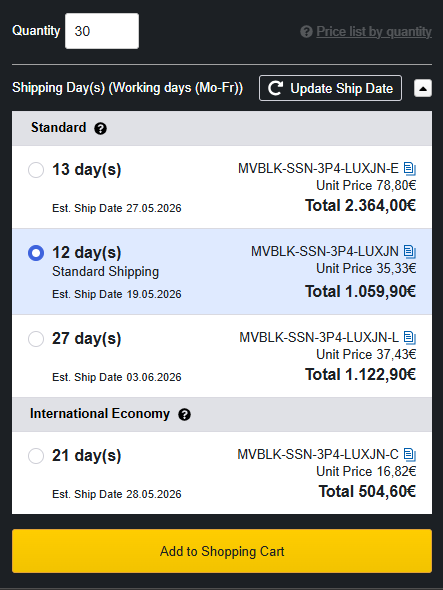Click part number MVBLK-SSN-3P4-LUXJN-E text
Image resolution: width=443 pixels, height=590 pixels.
tap(318, 168)
